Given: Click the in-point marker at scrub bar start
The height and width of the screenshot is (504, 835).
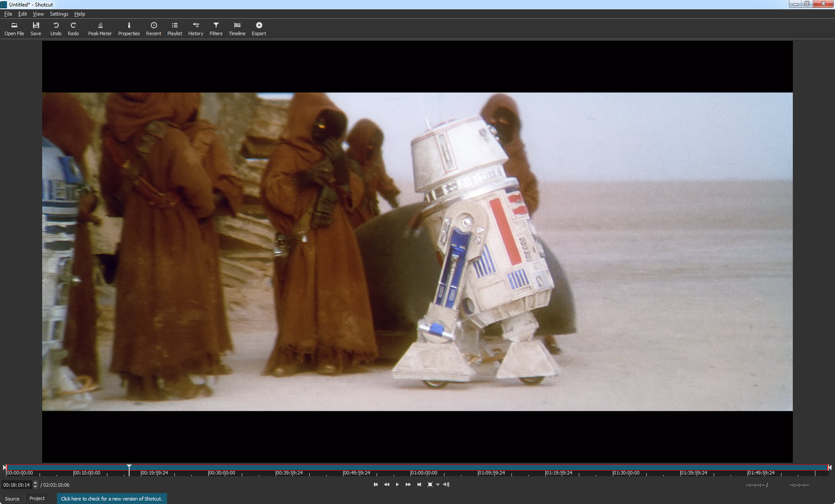Looking at the screenshot, I should (4, 468).
